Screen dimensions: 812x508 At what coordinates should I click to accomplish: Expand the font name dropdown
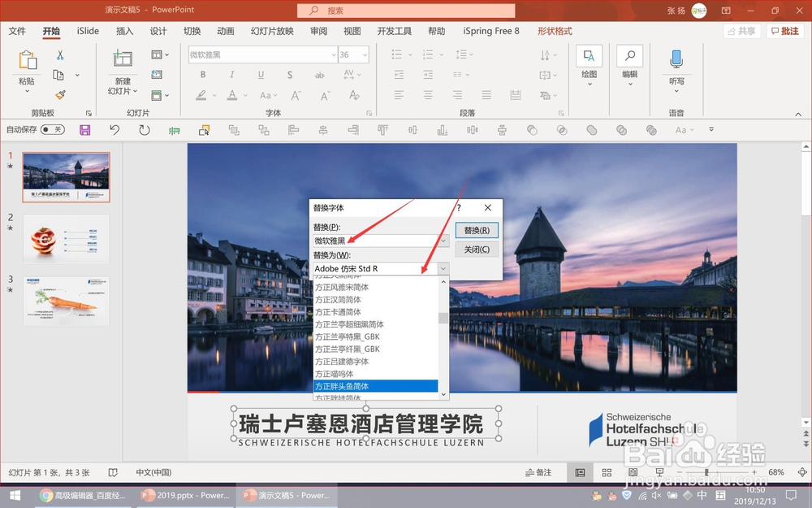point(334,55)
